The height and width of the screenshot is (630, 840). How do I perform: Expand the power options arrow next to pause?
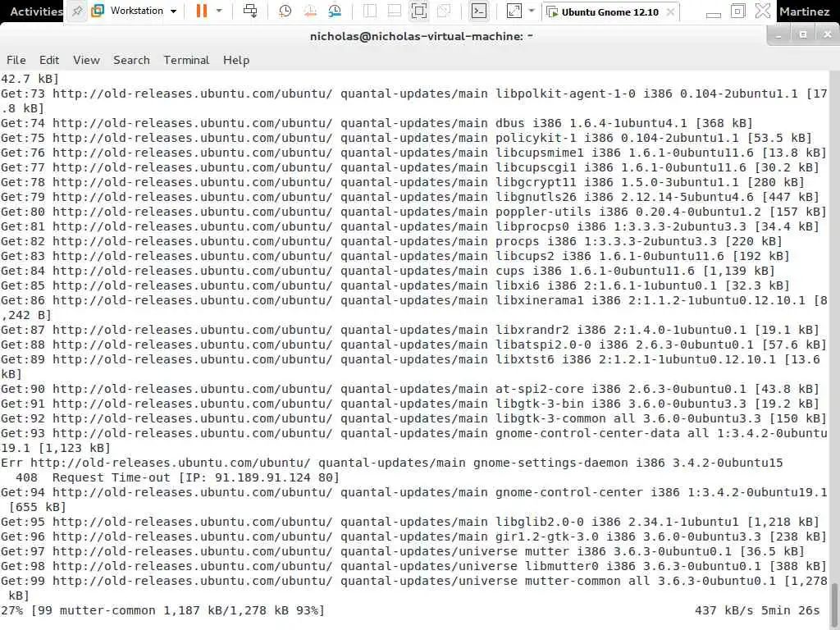[x=218, y=11]
